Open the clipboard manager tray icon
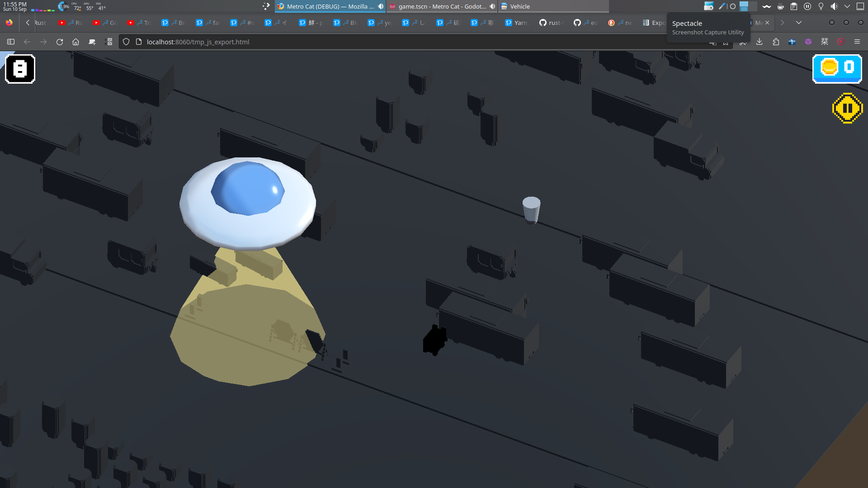 (x=794, y=6)
